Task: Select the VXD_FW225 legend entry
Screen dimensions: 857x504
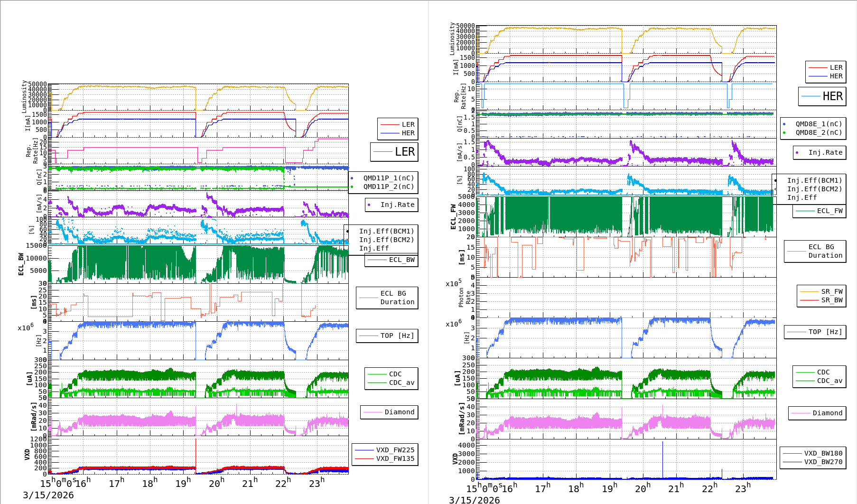Action: (394, 450)
